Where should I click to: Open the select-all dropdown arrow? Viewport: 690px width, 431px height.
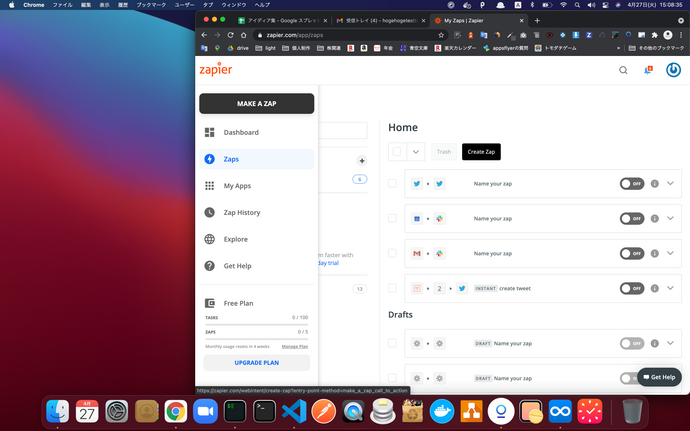[416, 152]
